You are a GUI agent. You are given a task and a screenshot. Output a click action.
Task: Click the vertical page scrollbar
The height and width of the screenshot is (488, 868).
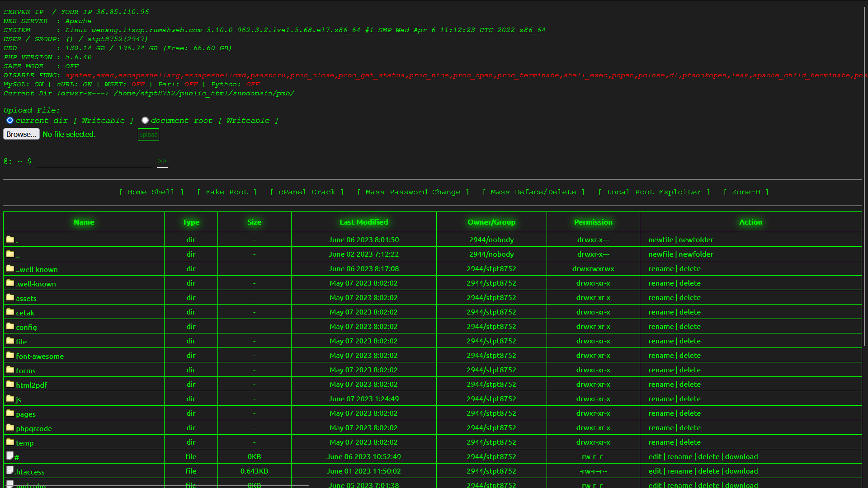click(865, 176)
